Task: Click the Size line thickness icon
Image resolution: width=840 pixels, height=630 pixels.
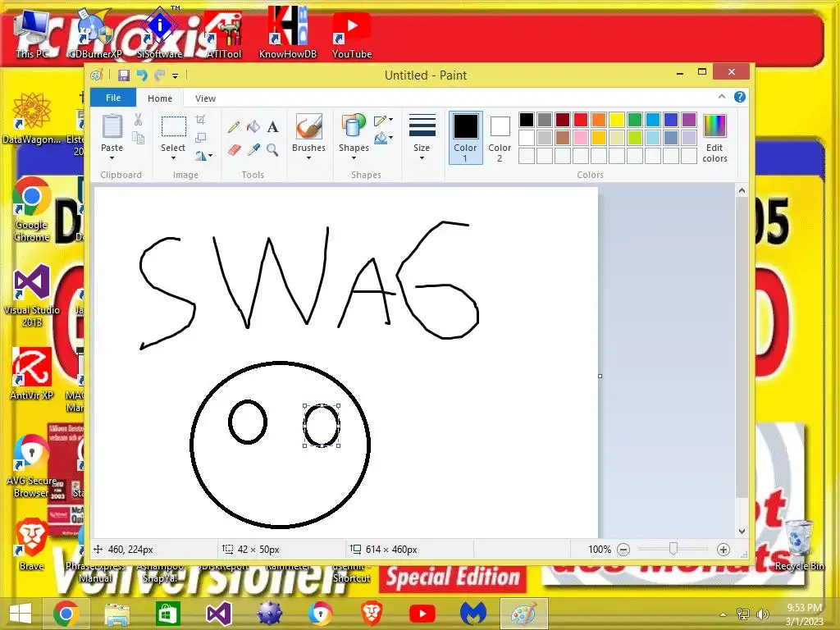Action: [x=422, y=126]
